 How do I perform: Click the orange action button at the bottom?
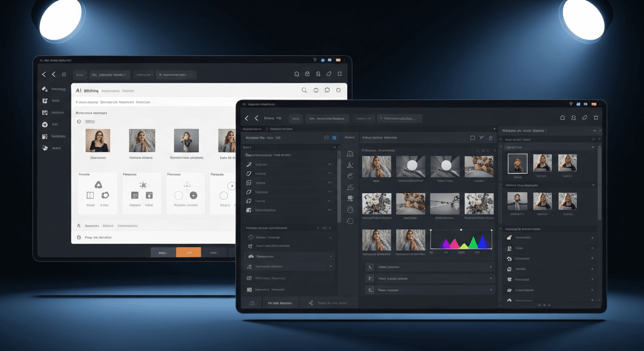pyautogui.click(x=188, y=252)
